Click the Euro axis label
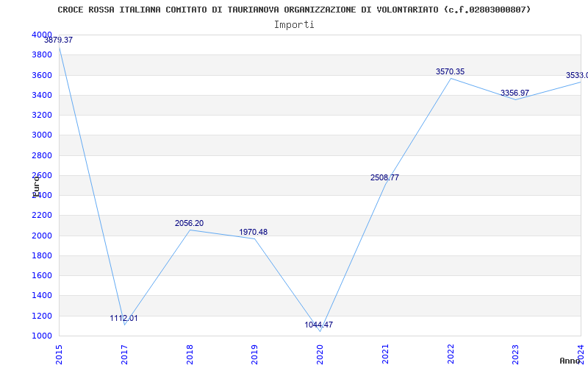Image resolution: width=588 pixels, height=368 pixels. pyautogui.click(x=36, y=186)
